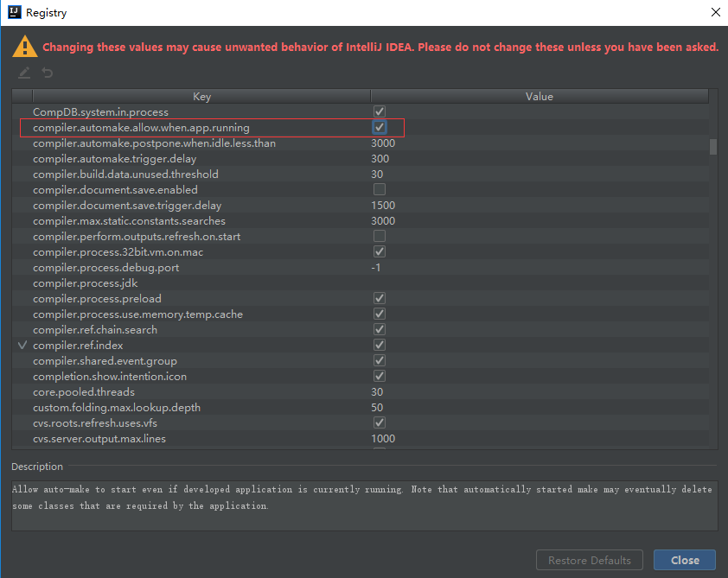The height and width of the screenshot is (578, 728).
Task: Click the Key column header
Action: [x=201, y=96]
